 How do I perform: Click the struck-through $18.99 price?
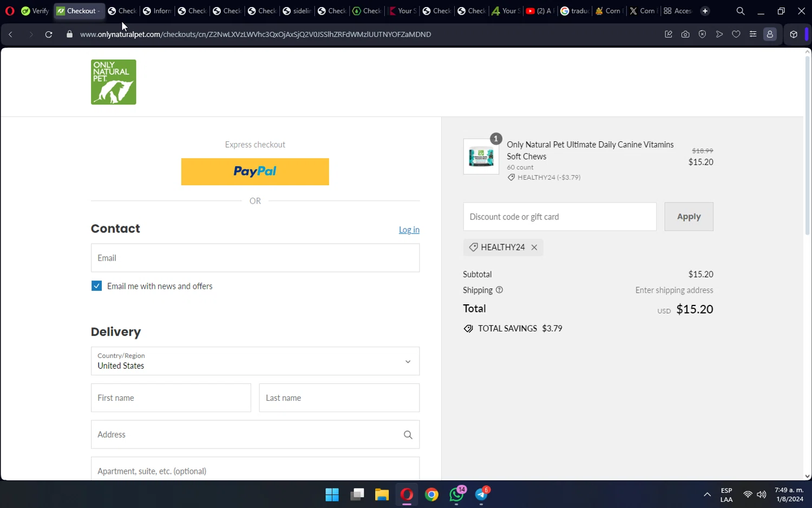(703, 151)
